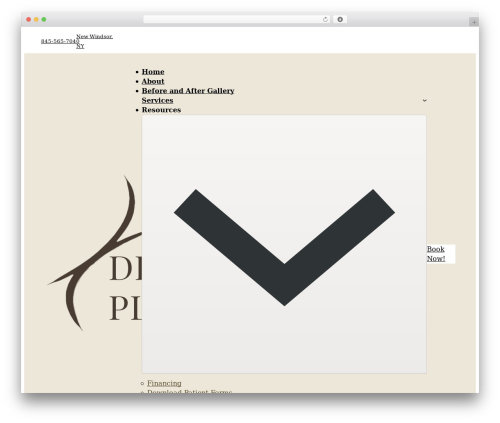The width and height of the screenshot is (500, 423).
Task: Open the Services menu item
Action: (x=157, y=100)
